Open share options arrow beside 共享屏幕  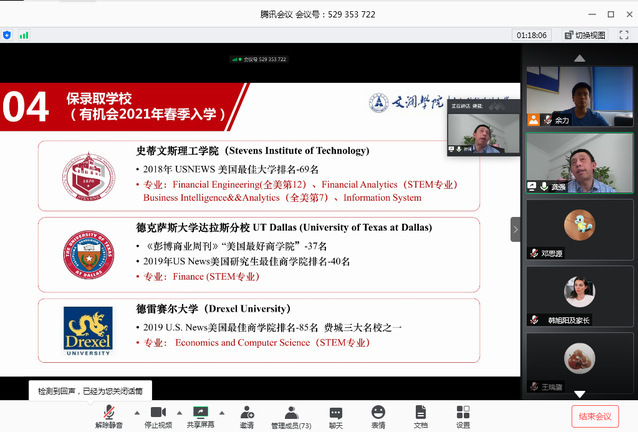pos(222,413)
